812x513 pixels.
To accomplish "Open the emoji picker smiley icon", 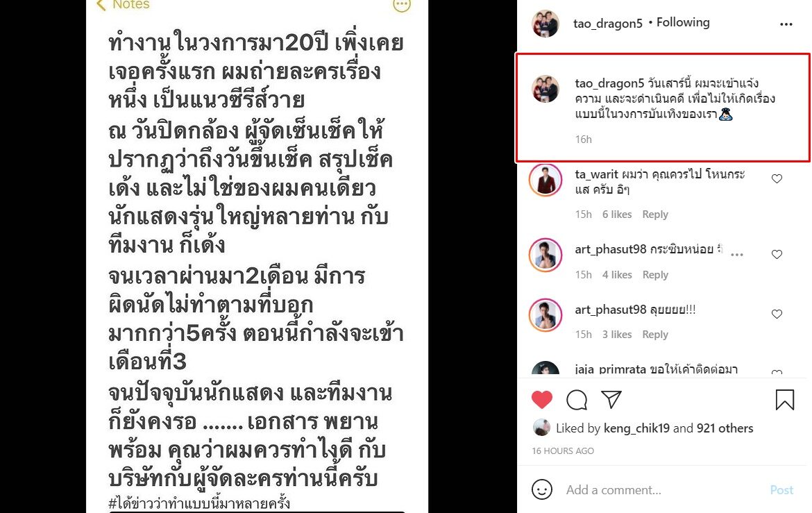I will 541,489.
